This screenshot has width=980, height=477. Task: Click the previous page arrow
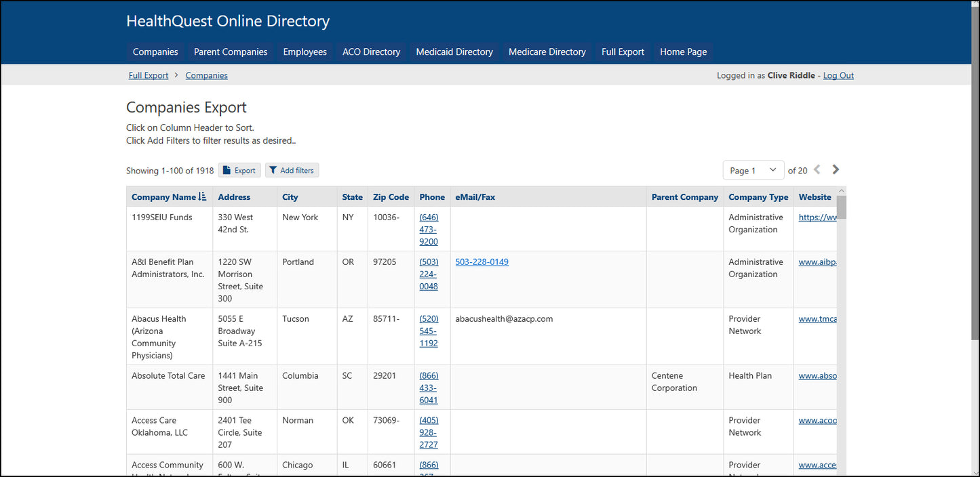click(817, 170)
